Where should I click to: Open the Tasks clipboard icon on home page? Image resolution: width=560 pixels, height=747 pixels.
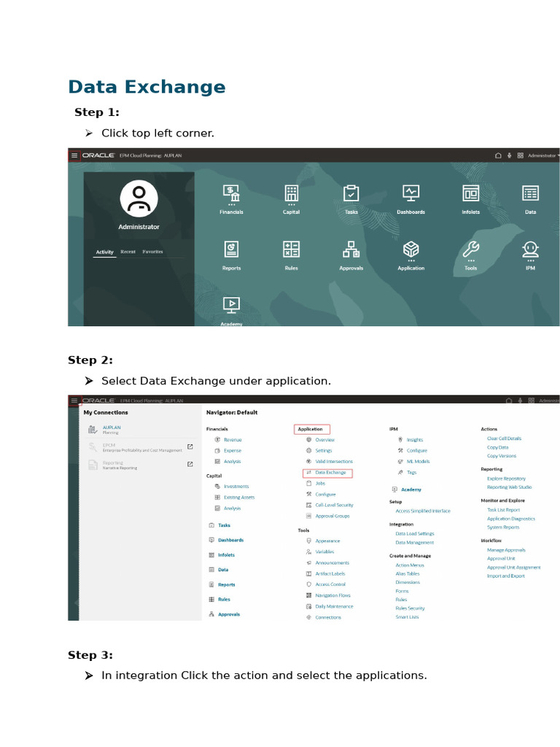(x=351, y=193)
